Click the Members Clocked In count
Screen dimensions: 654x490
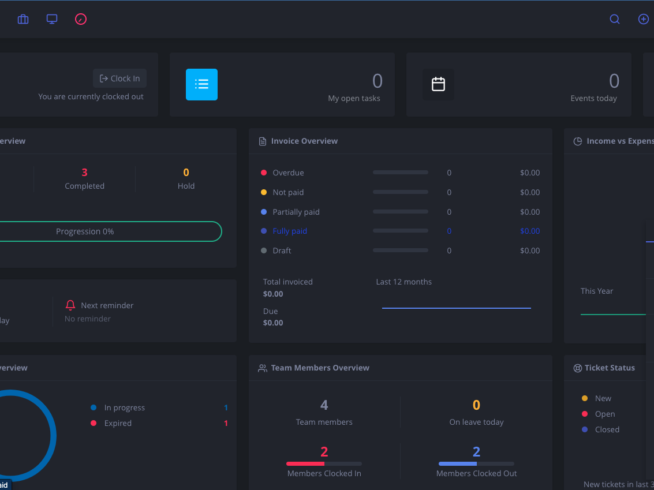point(324,452)
